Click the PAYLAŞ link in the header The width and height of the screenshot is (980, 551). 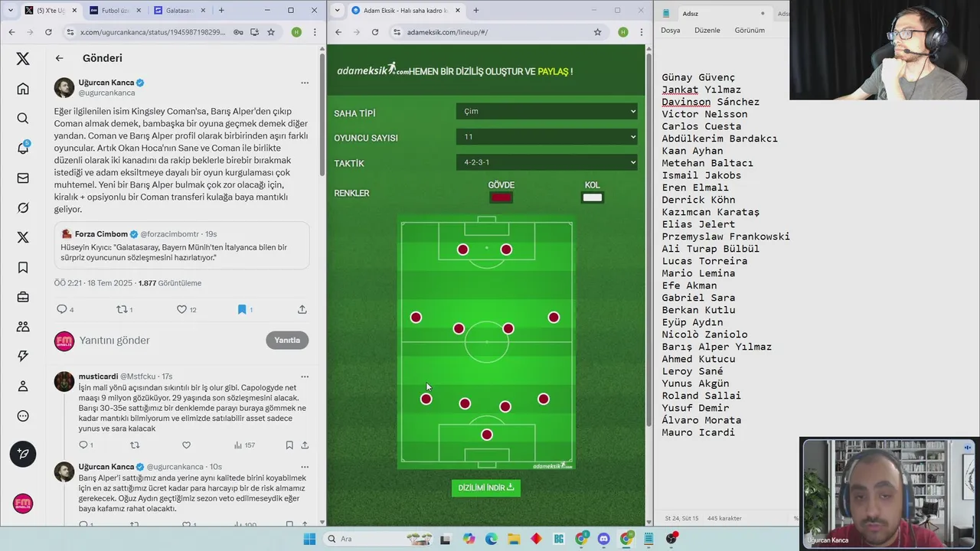click(x=553, y=71)
